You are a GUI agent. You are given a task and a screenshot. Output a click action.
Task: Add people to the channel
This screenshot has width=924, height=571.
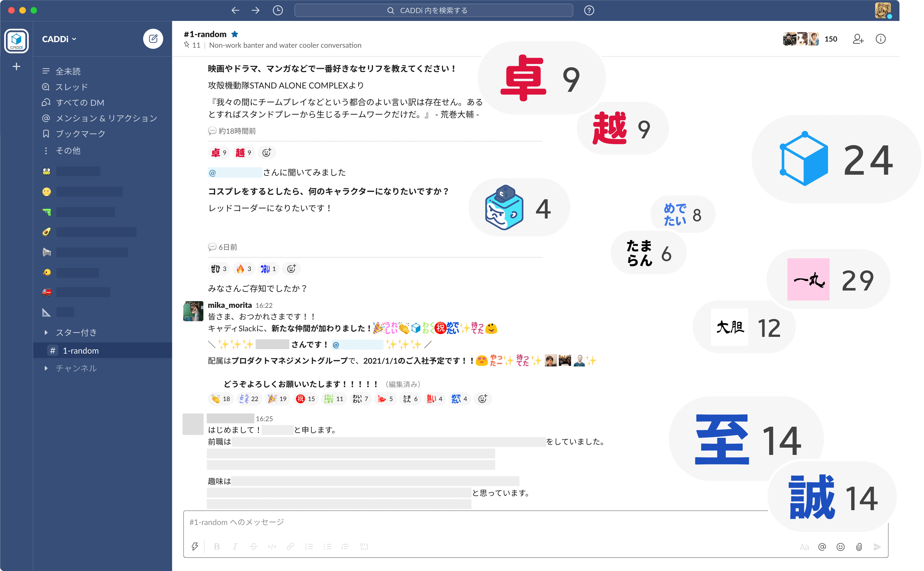coord(858,39)
